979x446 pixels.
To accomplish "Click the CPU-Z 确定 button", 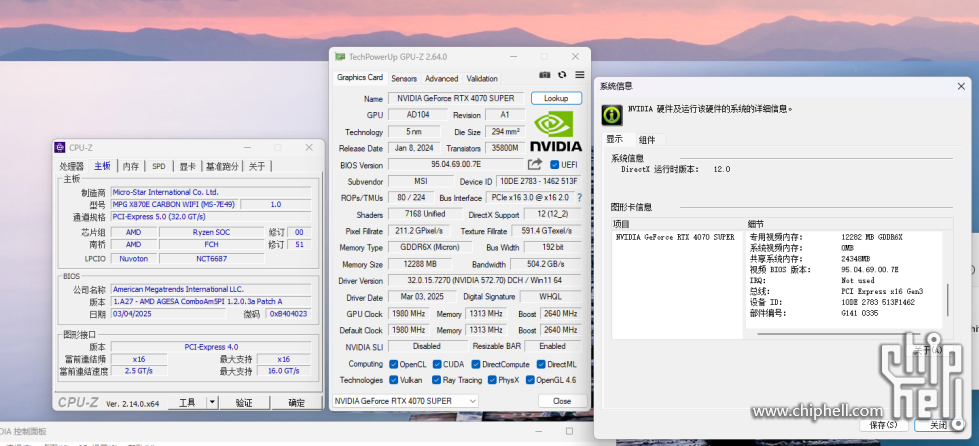I will click(x=297, y=402).
